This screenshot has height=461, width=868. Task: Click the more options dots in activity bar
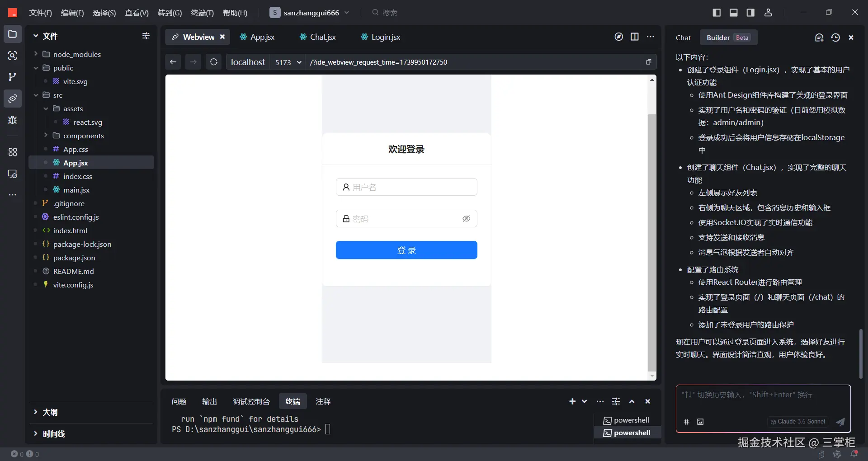[x=13, y=195]
